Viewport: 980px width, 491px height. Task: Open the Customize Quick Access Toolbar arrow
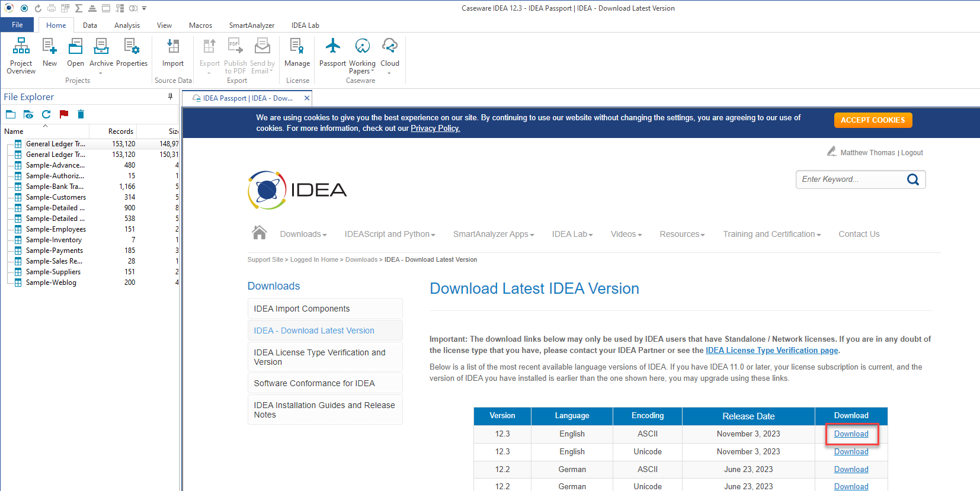144,8
